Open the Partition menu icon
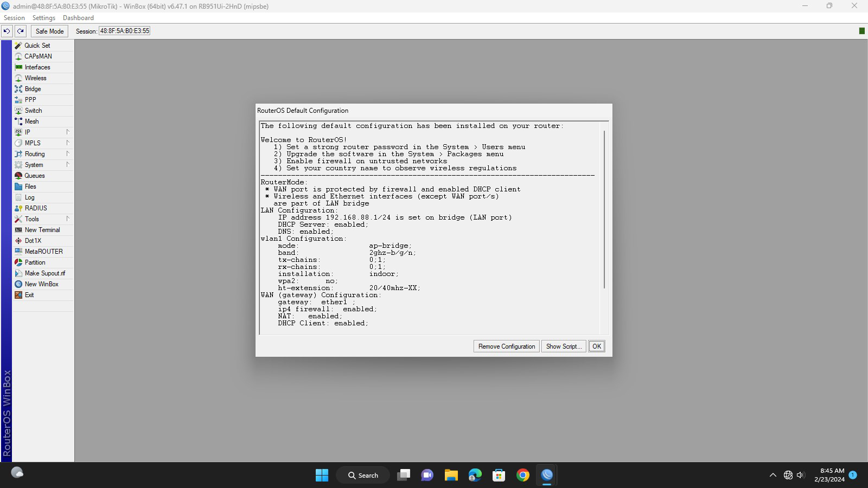This screenshot has width=868, height=488. coord(18,262)
